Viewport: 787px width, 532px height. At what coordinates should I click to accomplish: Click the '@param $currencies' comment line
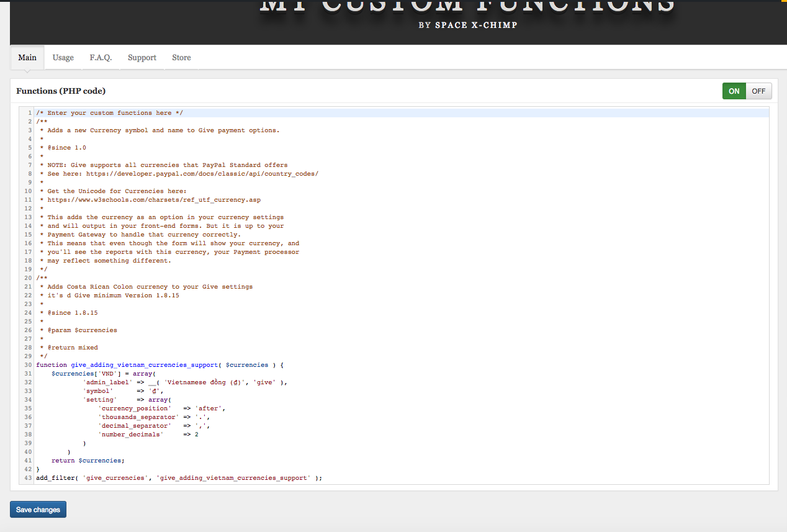click(x=78, y=330)
